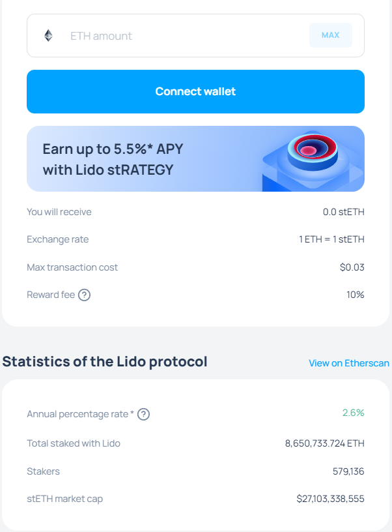
Task: Click the question mark beside Reward fee
Action: 85,294
